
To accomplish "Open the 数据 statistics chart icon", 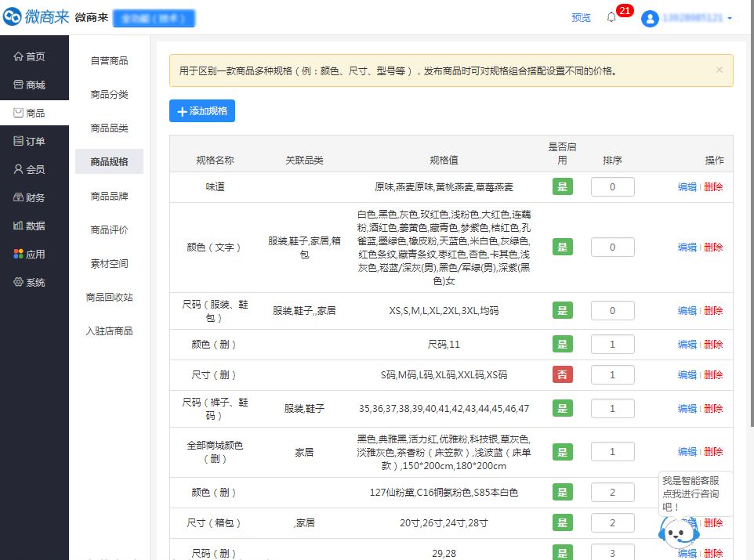I will [18, 226].
